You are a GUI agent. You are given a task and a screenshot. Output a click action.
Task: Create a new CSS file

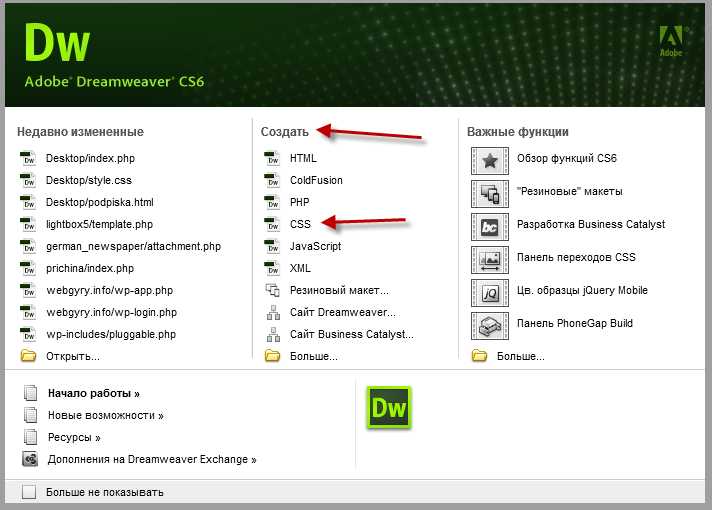coord(300,224)
